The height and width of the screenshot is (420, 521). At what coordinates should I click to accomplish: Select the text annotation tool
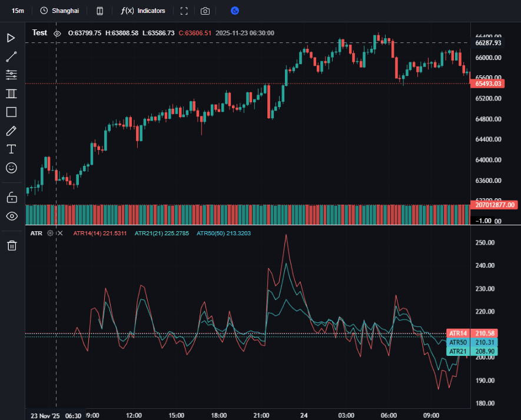(x=11, y=149)
